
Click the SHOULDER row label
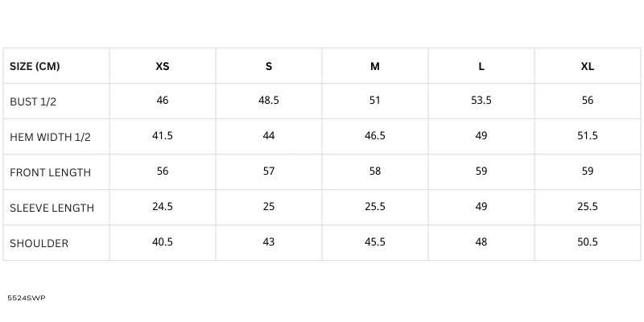[x=39, y=243]
